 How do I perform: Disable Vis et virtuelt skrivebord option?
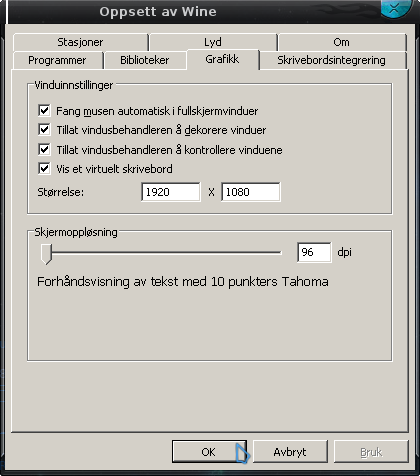44,168
